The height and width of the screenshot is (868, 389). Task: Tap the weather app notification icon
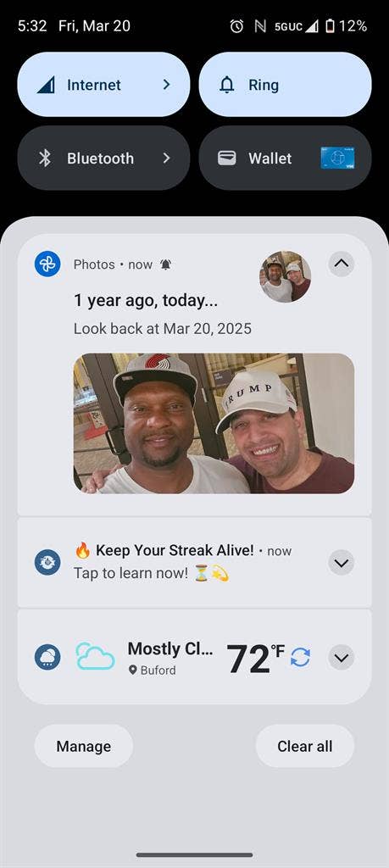coord(47,657)
